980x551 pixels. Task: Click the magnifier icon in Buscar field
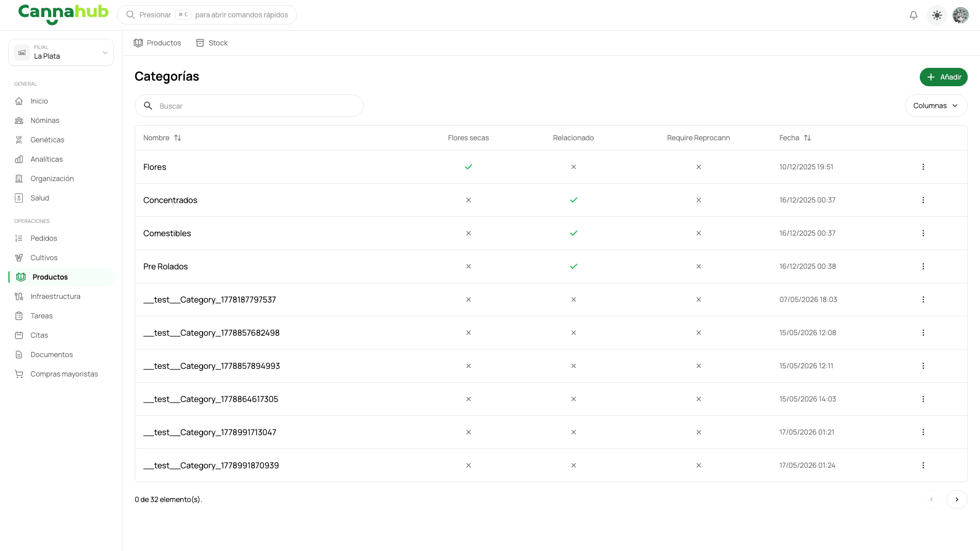pyautogui.click(x=148, y=106)
